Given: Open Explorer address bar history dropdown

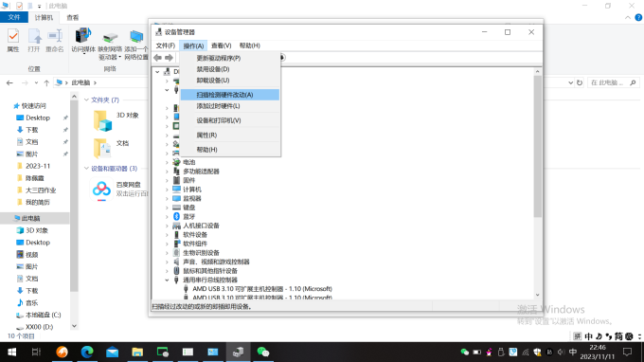Looking at the screenshot, I should point(570,82).
